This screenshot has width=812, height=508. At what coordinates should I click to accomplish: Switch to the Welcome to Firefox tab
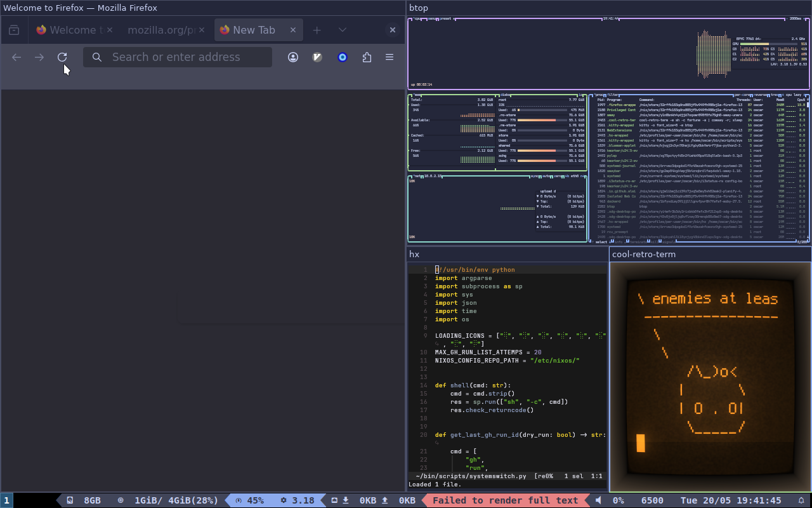[75, 30]
